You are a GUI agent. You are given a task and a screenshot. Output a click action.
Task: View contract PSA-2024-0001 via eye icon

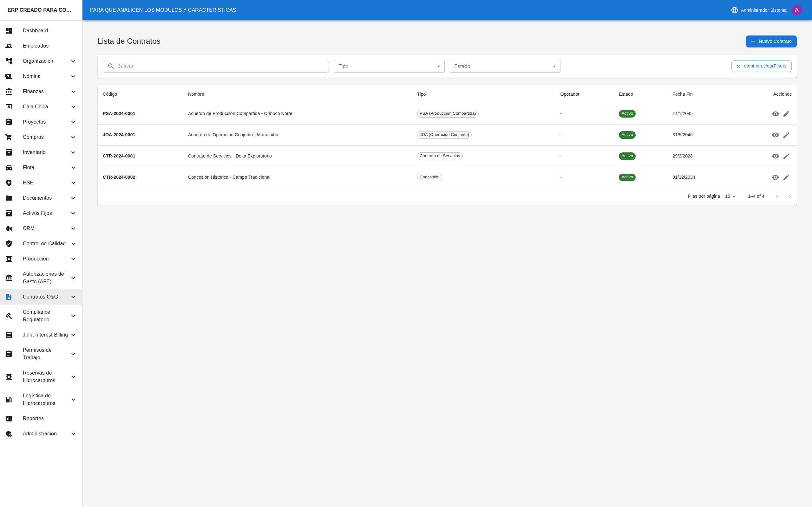[775, 114]
